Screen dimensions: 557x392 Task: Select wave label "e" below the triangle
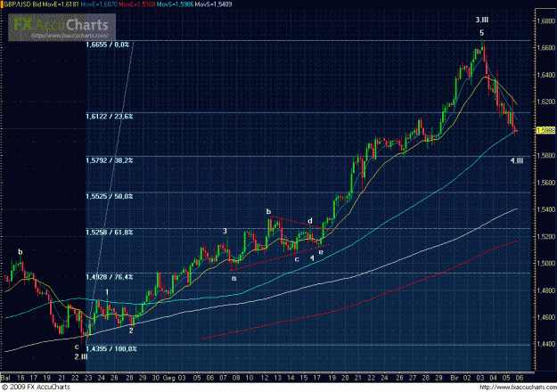321,252
